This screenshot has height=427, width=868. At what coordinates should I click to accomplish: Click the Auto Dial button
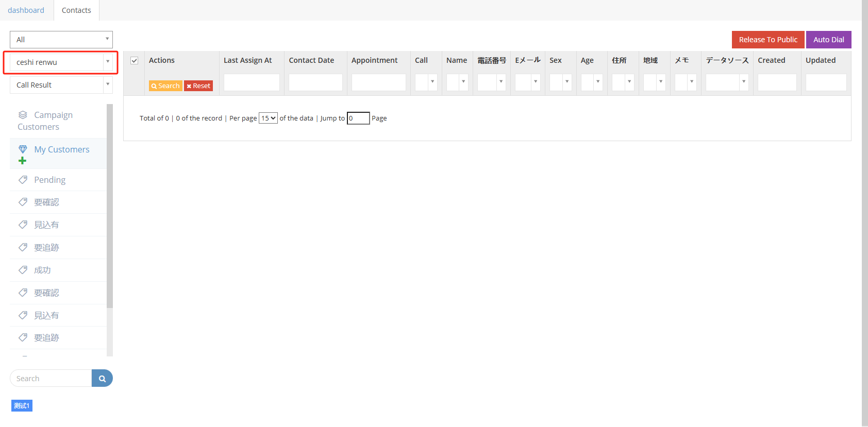[x=829, y=40]
